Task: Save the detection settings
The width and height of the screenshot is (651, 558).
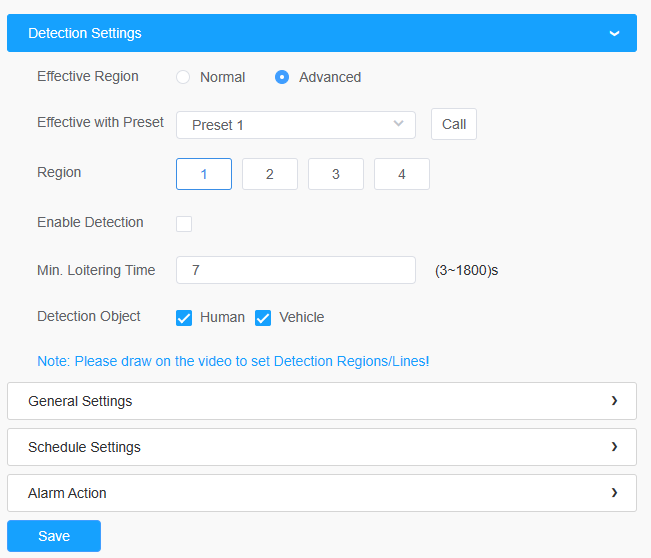Action: pyautogui.click(x=54, y=536)
